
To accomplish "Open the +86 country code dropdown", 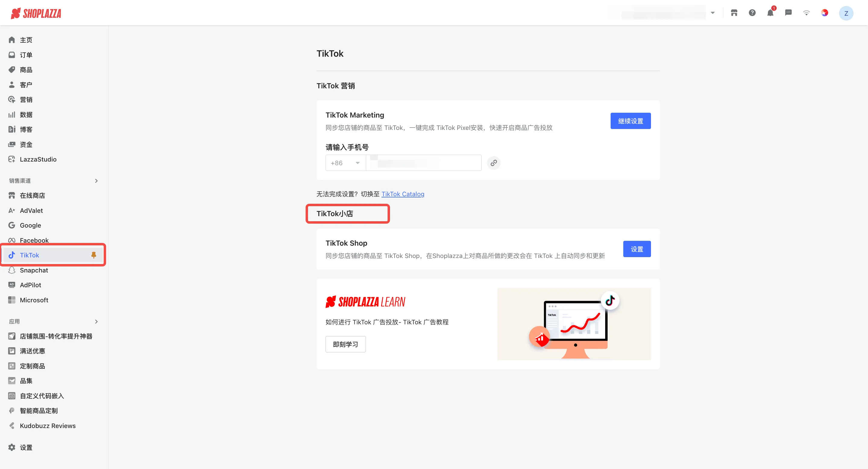I will [345, 163].
